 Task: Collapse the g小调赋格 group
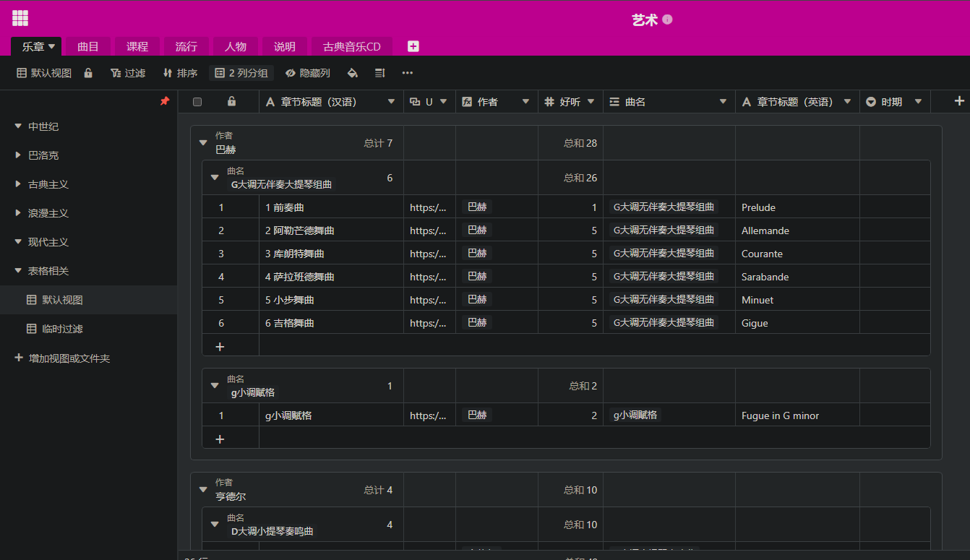point(215,386)
